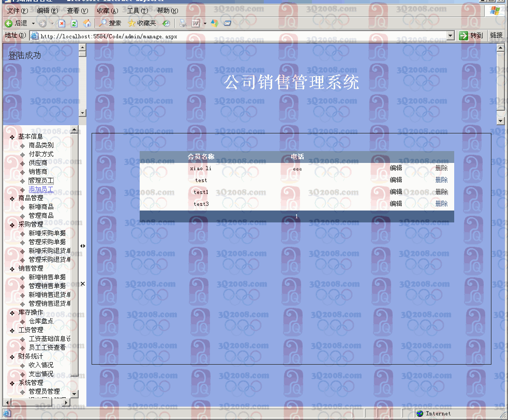The width and height of the screenshot is (508, 420).
Task: Open 仓库盘点 in the sidebar
Action: (41, 321)
